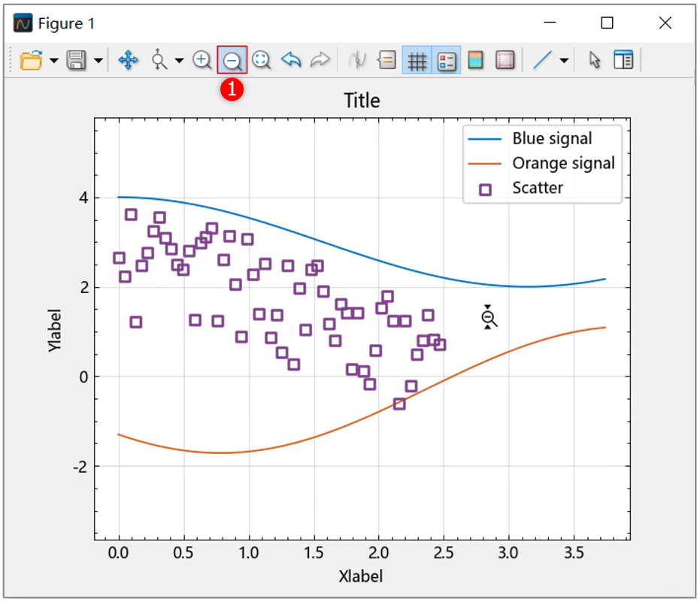Viewport: 700px width, 602px height.
Task: Click the Blue signal legend entry
Action: 552,138
